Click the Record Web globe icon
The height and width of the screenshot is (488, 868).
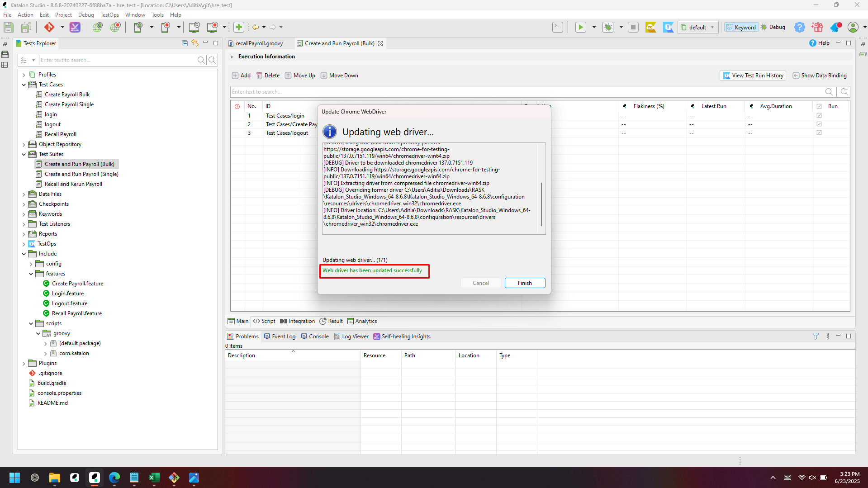pos(115,27)
